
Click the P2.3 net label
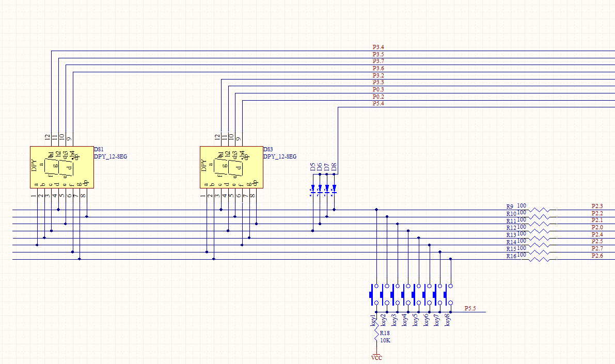(x=597, y=206)
